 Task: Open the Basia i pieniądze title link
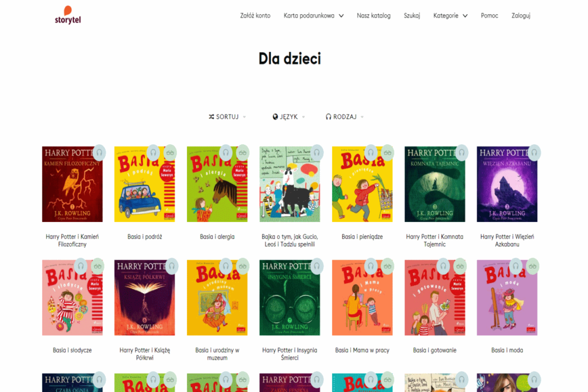pyautogui.click(x=362, y=237)
